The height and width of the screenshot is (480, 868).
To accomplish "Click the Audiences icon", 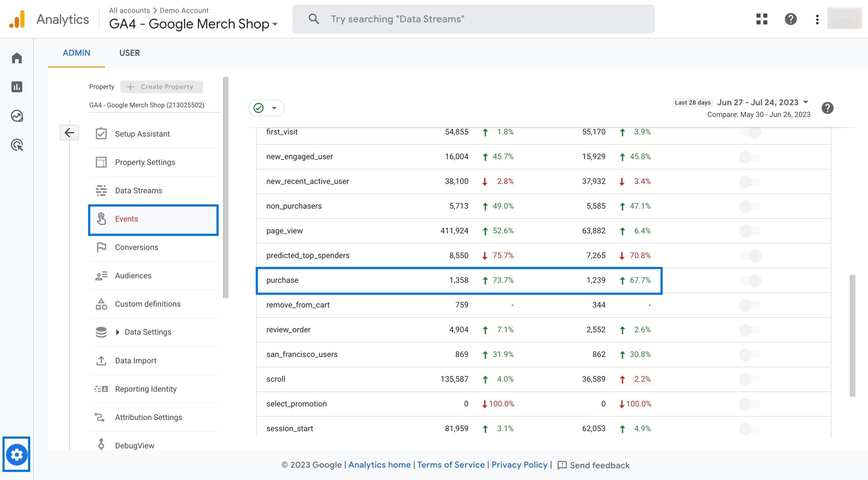I will [101, 276].
